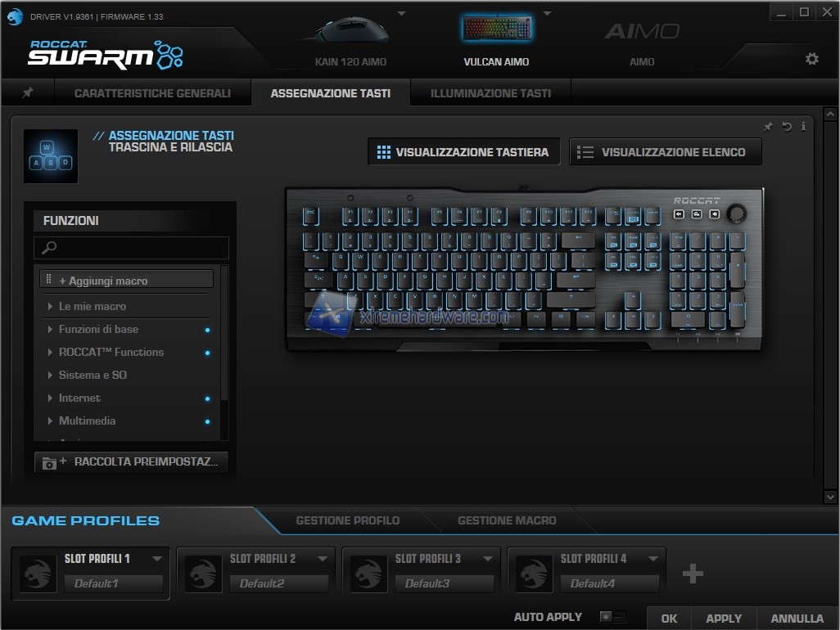The height and width of the screenshot is (630, 840).
Task: Expand the Multimedia function category
Action: click(x=87, y=421)
